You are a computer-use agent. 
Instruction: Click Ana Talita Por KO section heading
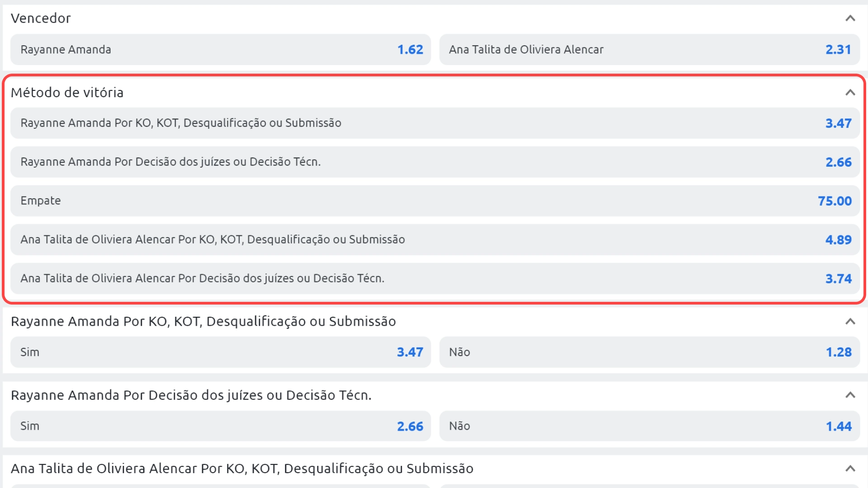coord(242,469)
